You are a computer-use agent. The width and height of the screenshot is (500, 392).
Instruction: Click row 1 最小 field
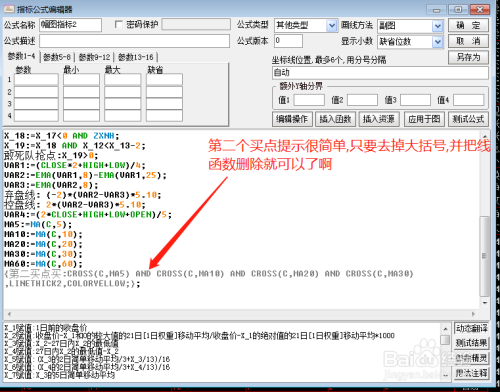[81, 79]
